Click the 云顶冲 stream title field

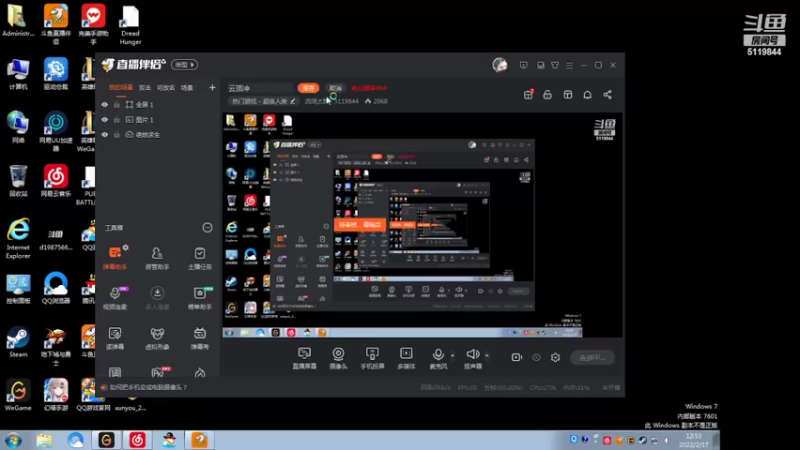click(x=259, y=88)
